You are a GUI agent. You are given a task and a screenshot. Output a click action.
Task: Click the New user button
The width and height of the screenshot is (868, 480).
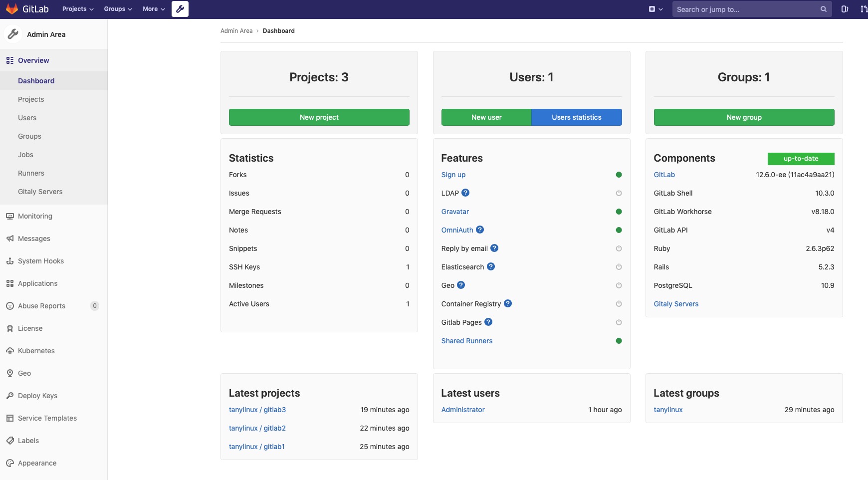coord(486,117)
